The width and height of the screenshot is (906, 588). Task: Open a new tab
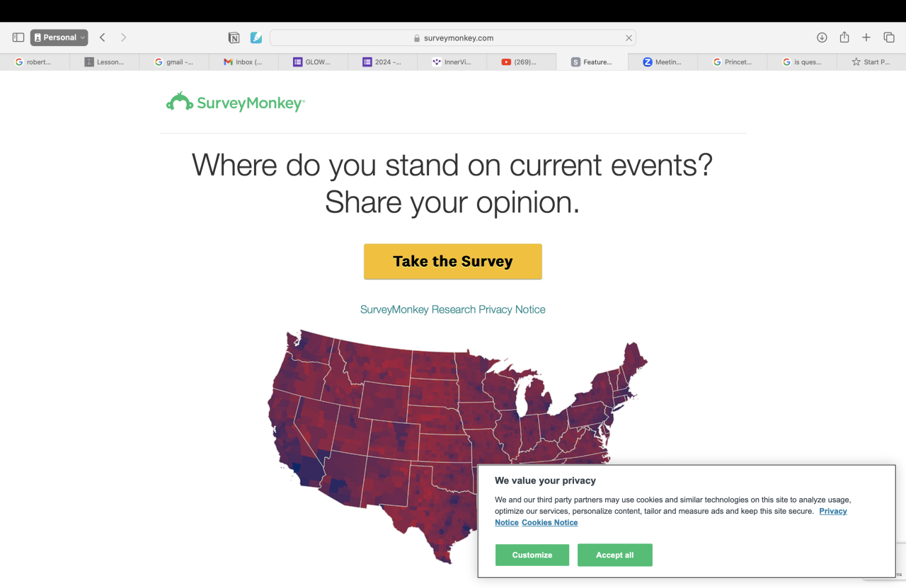click(x=866, y=38)
